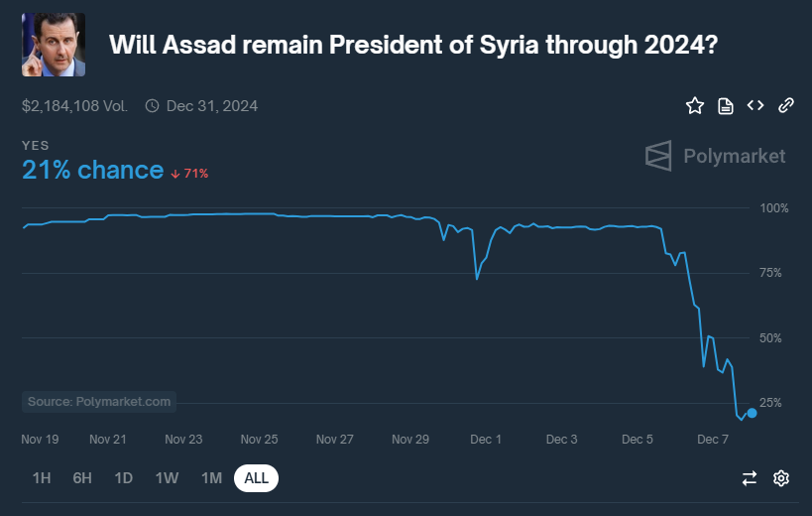Open chart settings gear icon
This screenshot has width=812, height=516.
click(x=781, y=478)
